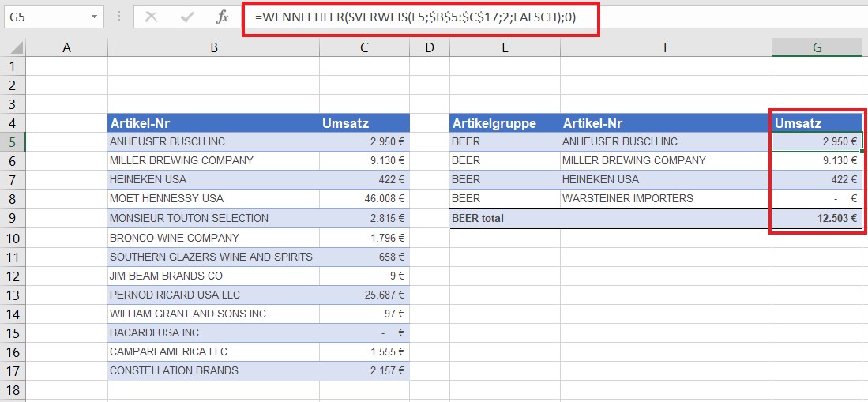Select column A header
The height and width of the screenshot is (402, 868).
tap(67, 48)
